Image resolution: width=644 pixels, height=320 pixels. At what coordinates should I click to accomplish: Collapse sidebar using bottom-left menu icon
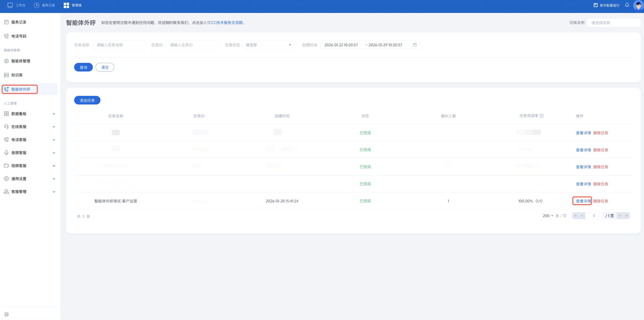pyautogui.click(x=6, y=314)
